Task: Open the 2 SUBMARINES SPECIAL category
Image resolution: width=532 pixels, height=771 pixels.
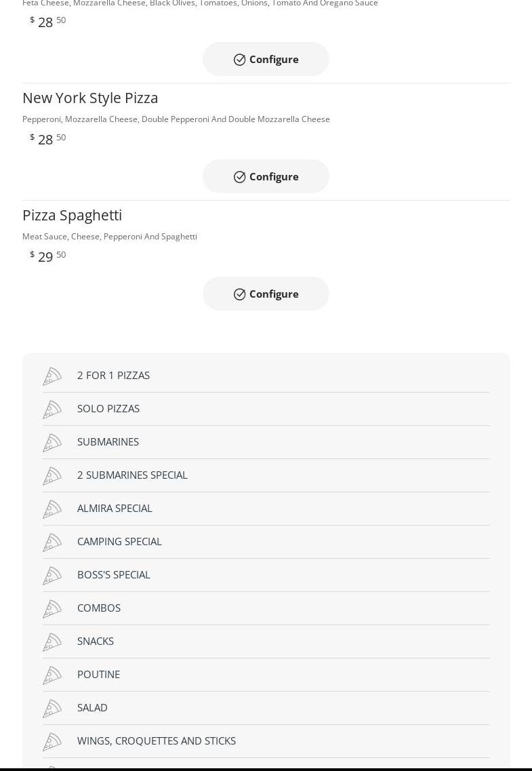Action: 132,475
